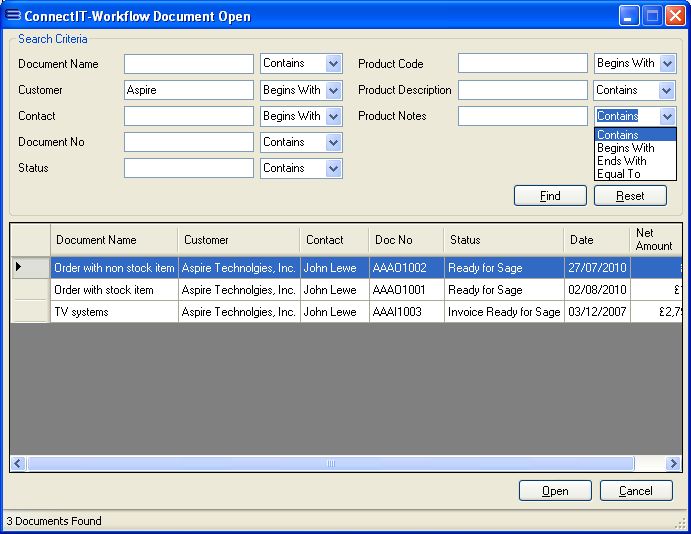Click the horizontal scrollbar thumb
Viewport: 691px width, 534px height.
331,464
